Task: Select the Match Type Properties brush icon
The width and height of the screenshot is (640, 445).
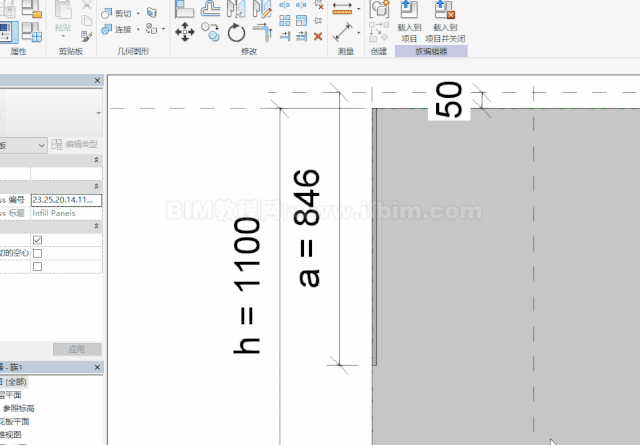Action: (87, 36)
